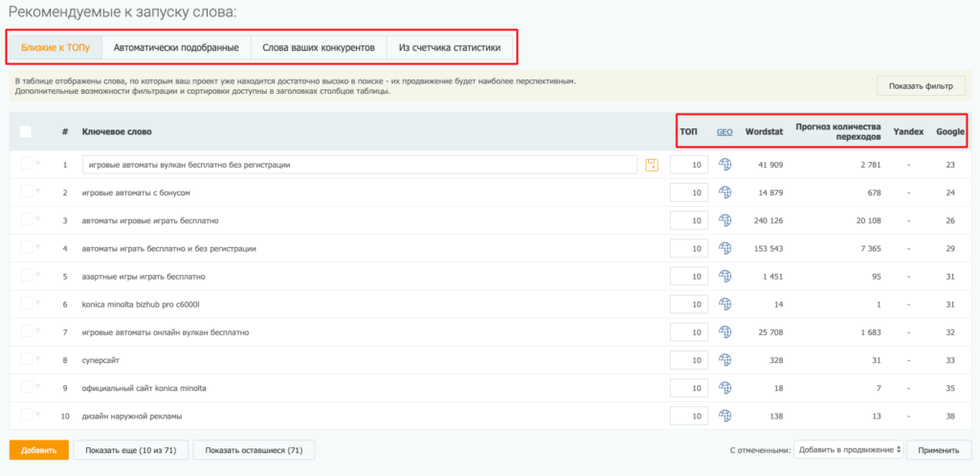The height and width of the screenshot is (476, 980).
Task: Open the 'Слова ваших конкурентов' tab
Action: (x=319, y=48)
